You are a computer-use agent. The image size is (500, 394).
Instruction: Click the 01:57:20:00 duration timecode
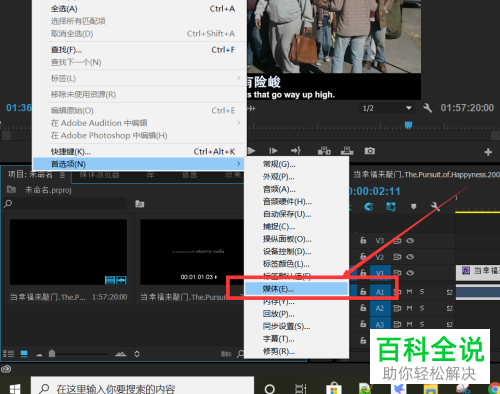pos(467,108)
